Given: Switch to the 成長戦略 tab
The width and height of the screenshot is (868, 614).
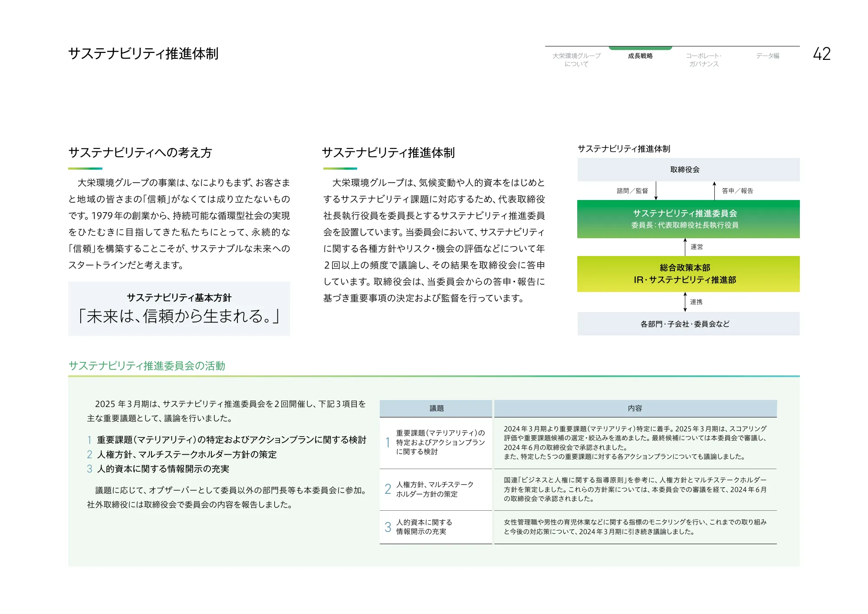Looking at the screenshot, I should pyautogui.click(x=641, y=56).
